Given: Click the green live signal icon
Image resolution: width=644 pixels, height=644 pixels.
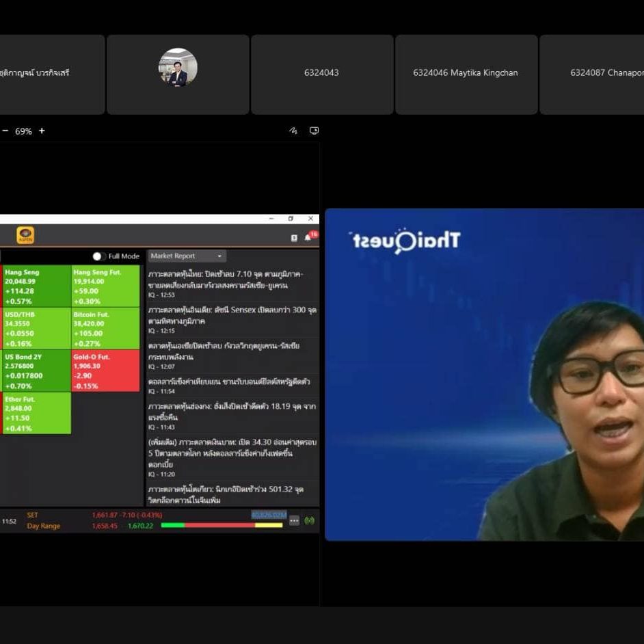Looking at the screenshot, I should tap(309, 520).
